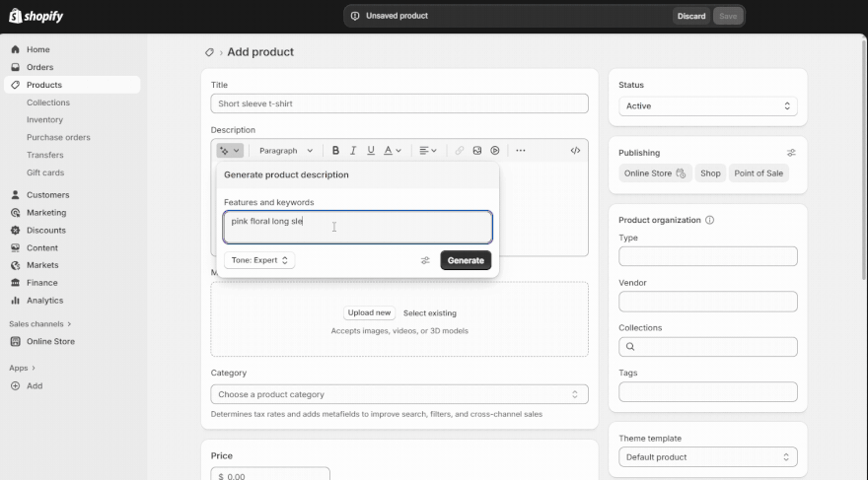Click the Customers person icon
This screenshot has width=868, height=480.
click(16, 194)
